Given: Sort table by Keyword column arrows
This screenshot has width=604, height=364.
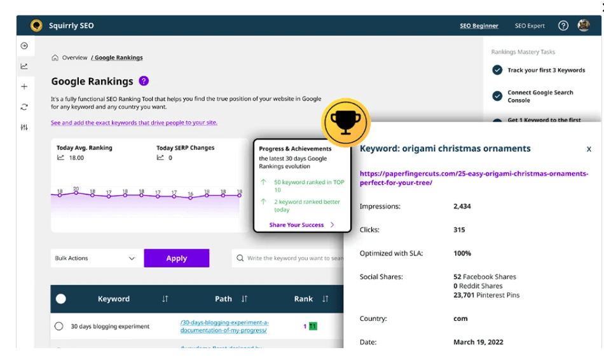Looking at the screenshot, I should pos(165,299).
